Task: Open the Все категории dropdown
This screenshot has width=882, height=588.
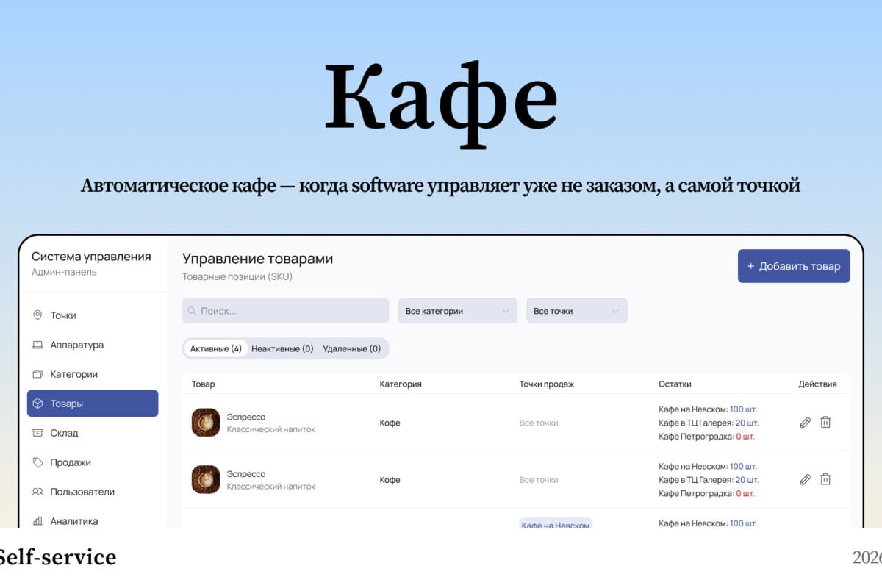Action: 458,311
